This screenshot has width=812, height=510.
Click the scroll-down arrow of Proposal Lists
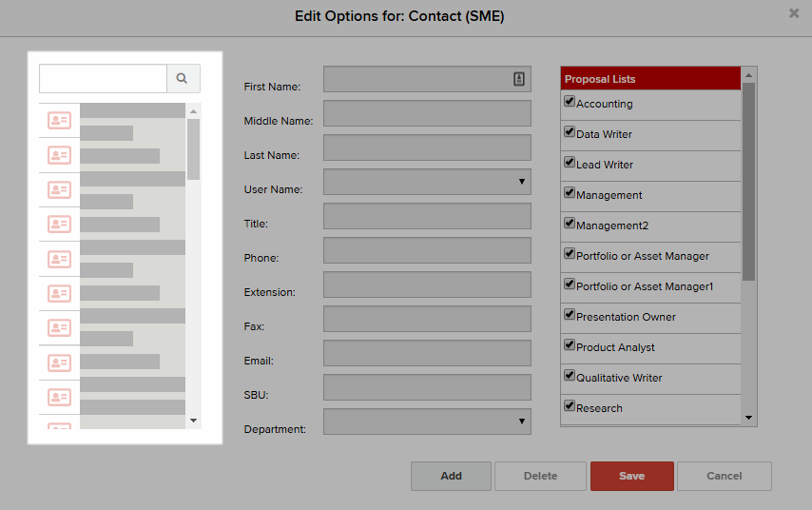(x=749, y=418)
